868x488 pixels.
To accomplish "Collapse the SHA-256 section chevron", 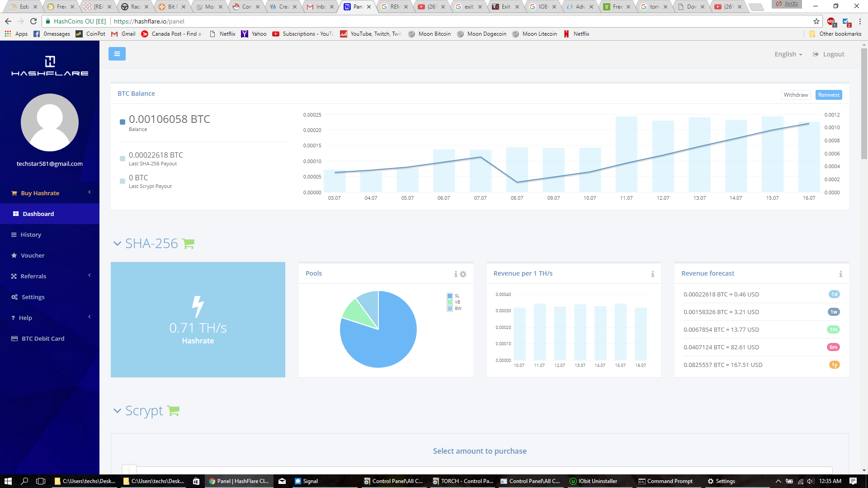I will point(117,244).
